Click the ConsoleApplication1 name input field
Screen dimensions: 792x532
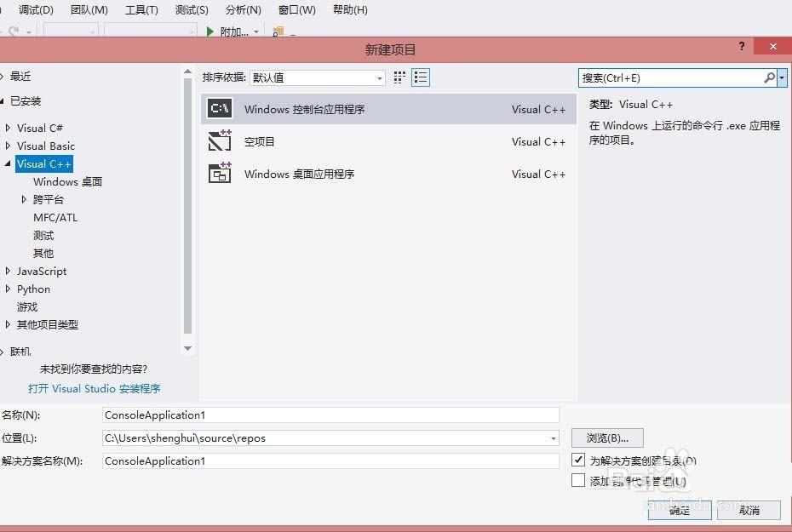click(x=330, y=415)
